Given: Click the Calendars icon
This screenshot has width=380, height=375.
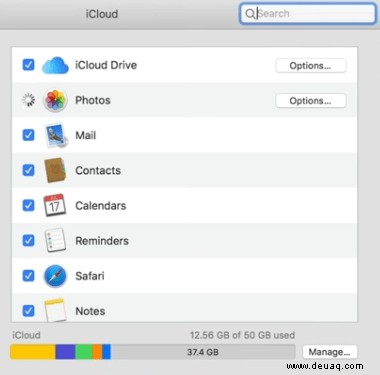Looking at the screenshot, I should (x=55, y=205).
